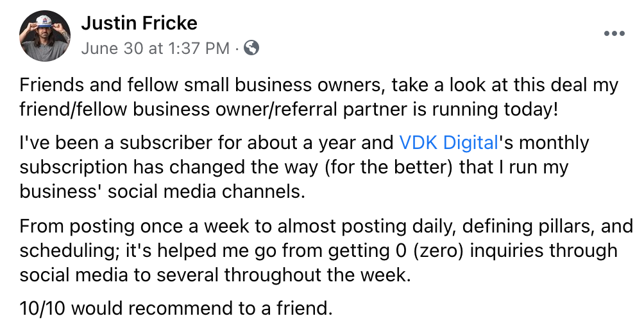Click the text 'business' social media channels.'
Screen dimensions: 644x334
pos(162,191)
